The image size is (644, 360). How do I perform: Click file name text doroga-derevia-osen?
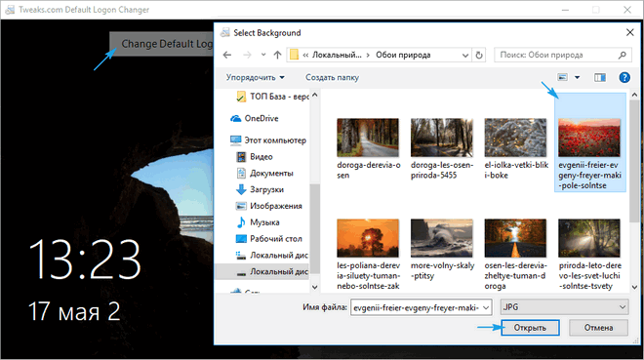(x=369, y=170)
